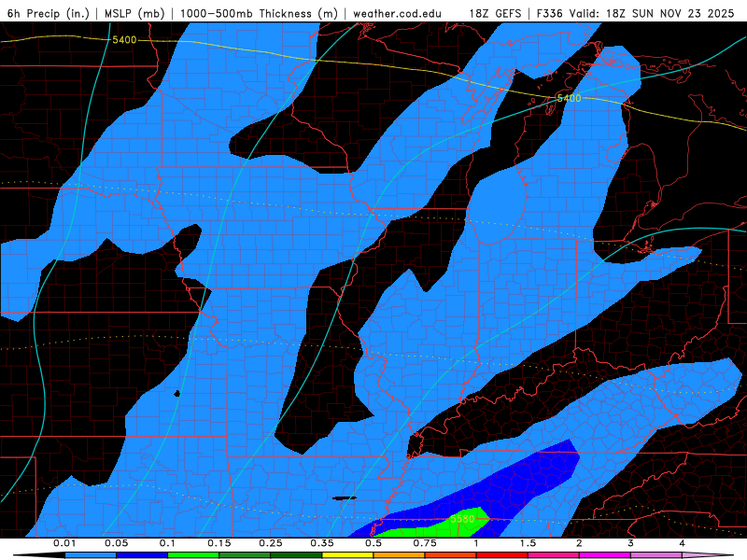Click the '0.1' legend value
Image resolution: width=747 pixels, height=560 pixels.
168,543
